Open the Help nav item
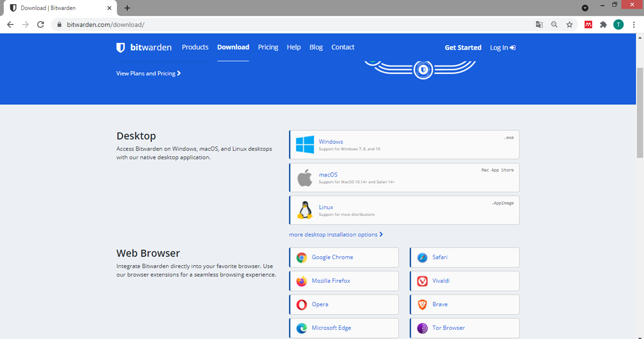644x339 pixels. [x=294, y=47]
